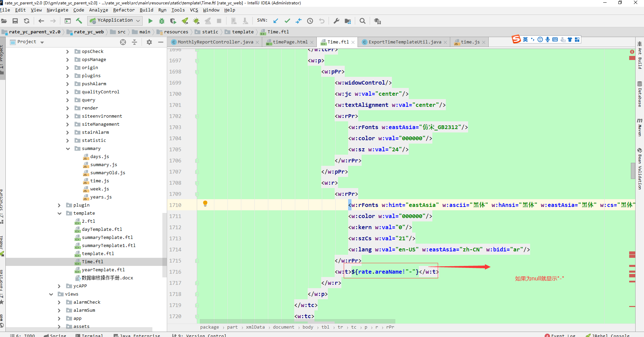This screenshot has height=337, width=644.
Task: Collapse the template folder
Action: pyautogui.click(x=59, y=213)
